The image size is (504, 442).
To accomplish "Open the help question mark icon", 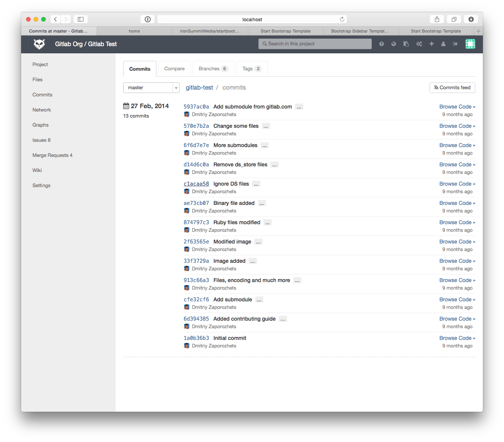I will 382,44.
